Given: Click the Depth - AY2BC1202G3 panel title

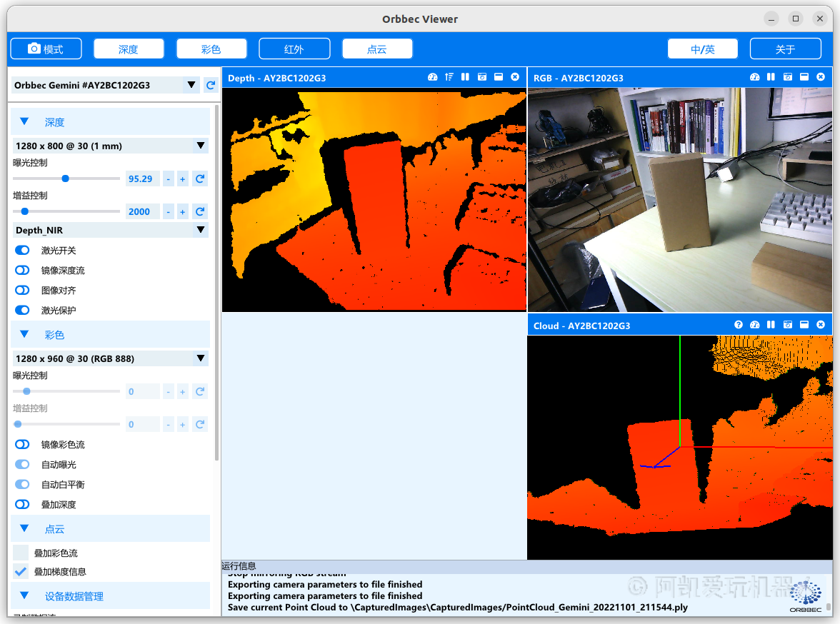Looking at the screenshot, I should (x=277, y=78).
